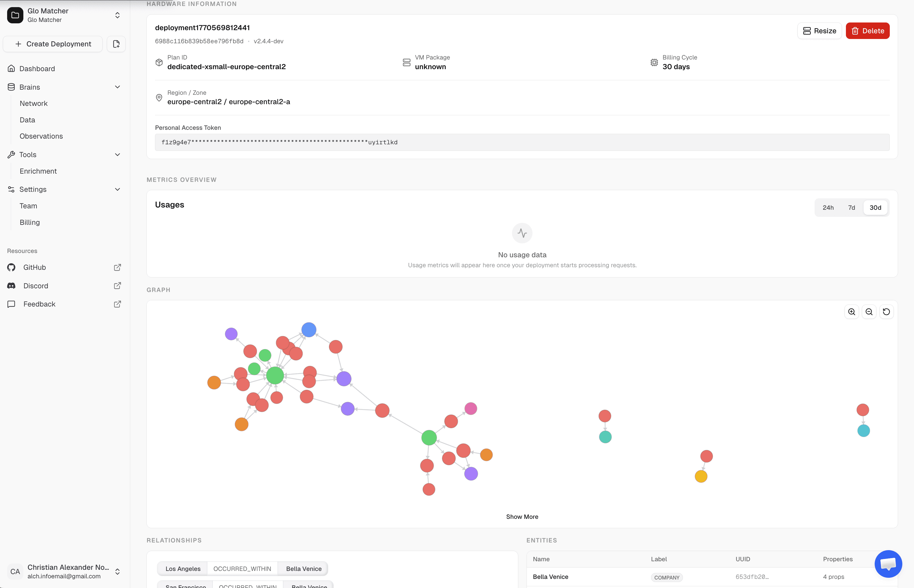914x588 pixels.
Task: Click the Feedback speech bubble icon
Action: (11, 304)
